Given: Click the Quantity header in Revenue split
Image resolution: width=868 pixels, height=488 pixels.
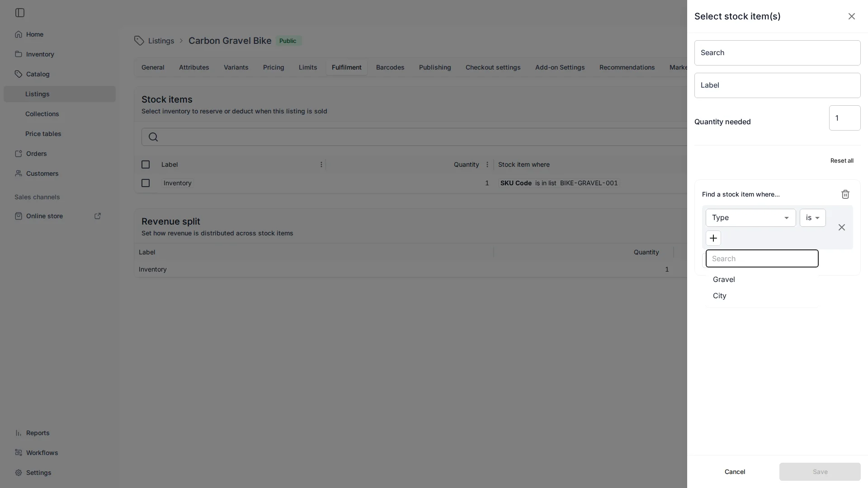Looking at the screenshot, I should [646, 252].
